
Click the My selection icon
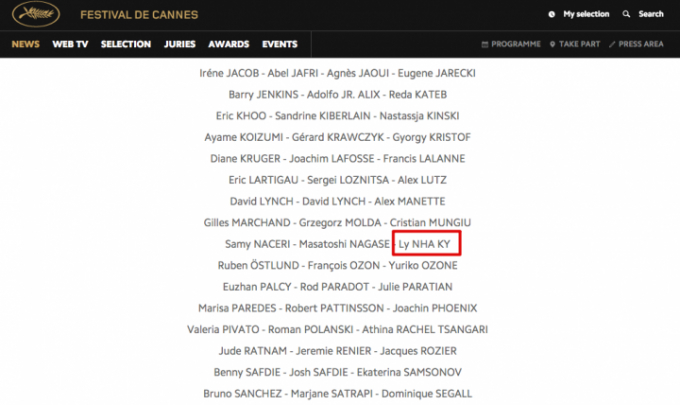(552, 15)
